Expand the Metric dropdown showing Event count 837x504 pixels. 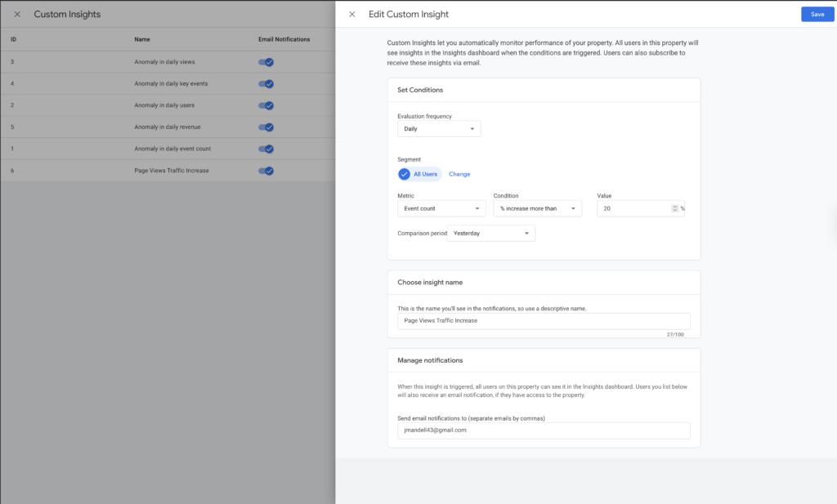[441, 209]
